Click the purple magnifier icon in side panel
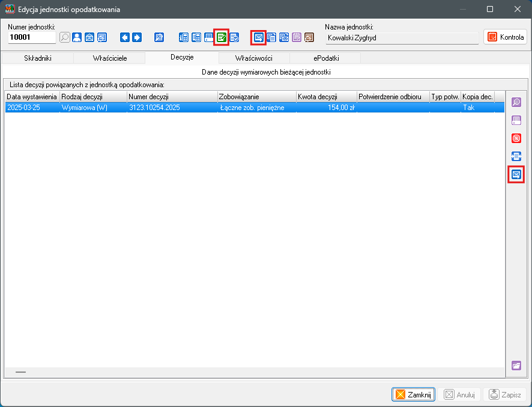The image size is (532, 407). pyautogui.click(x=516, y=103)
